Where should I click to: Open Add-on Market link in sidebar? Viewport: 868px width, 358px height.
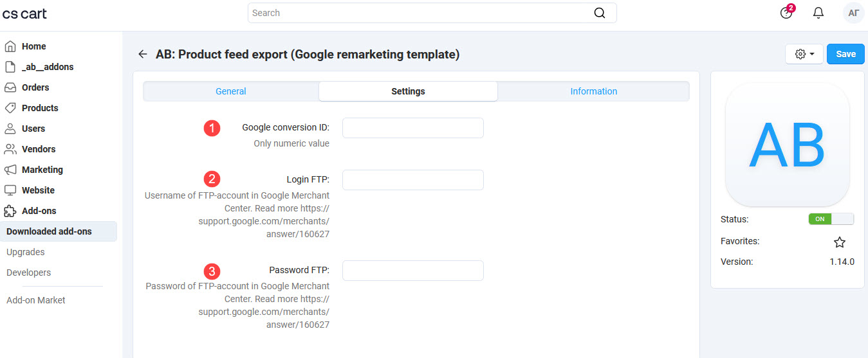[x=36, y=300]
